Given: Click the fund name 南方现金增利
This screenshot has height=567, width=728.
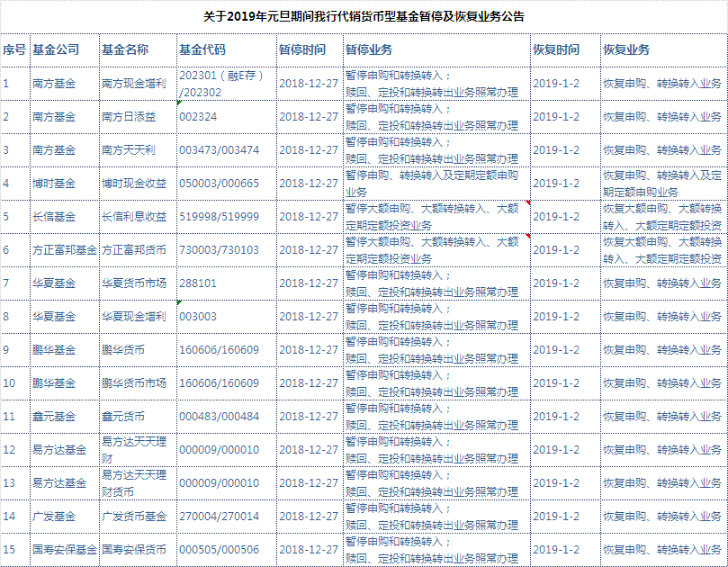Looking at the screenshot, I should coord(134,83).
